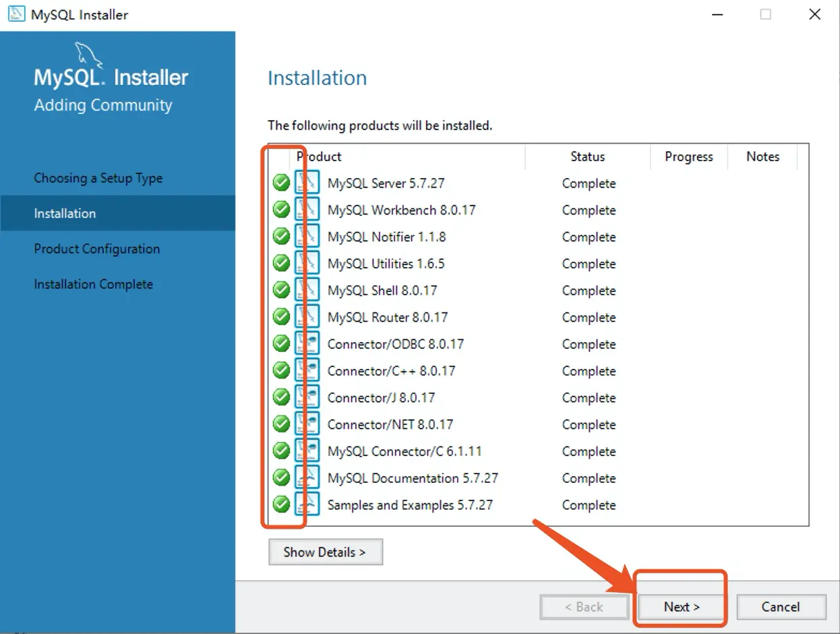Click the Notes column header
Viewport: 840px width, 634px height.
pyautogui.click(x=762, y=156)
